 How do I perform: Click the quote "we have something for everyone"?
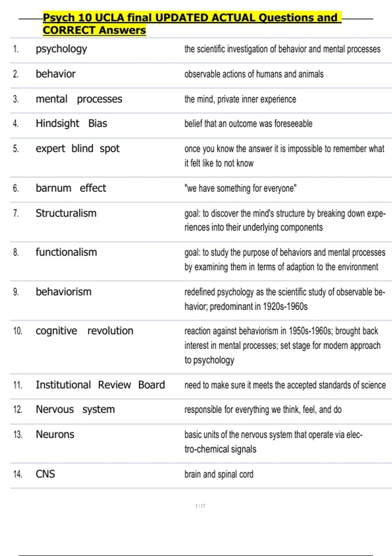(240, 188)
